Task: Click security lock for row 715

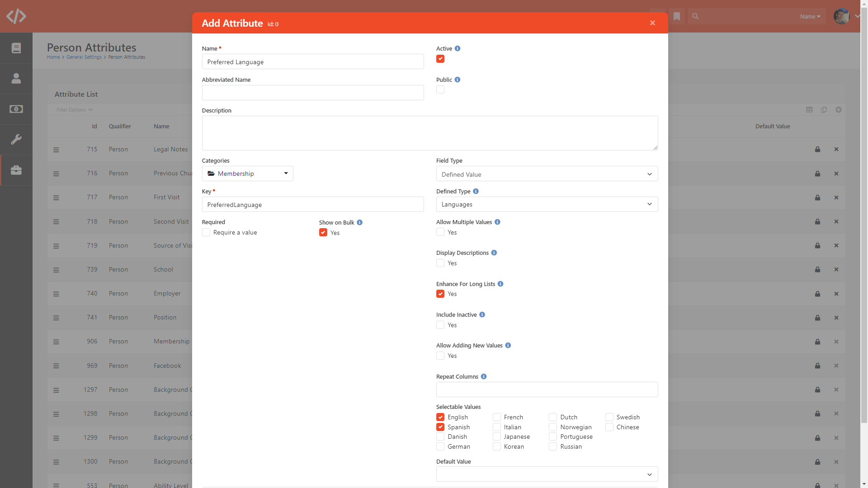Action: coord(817,149)
